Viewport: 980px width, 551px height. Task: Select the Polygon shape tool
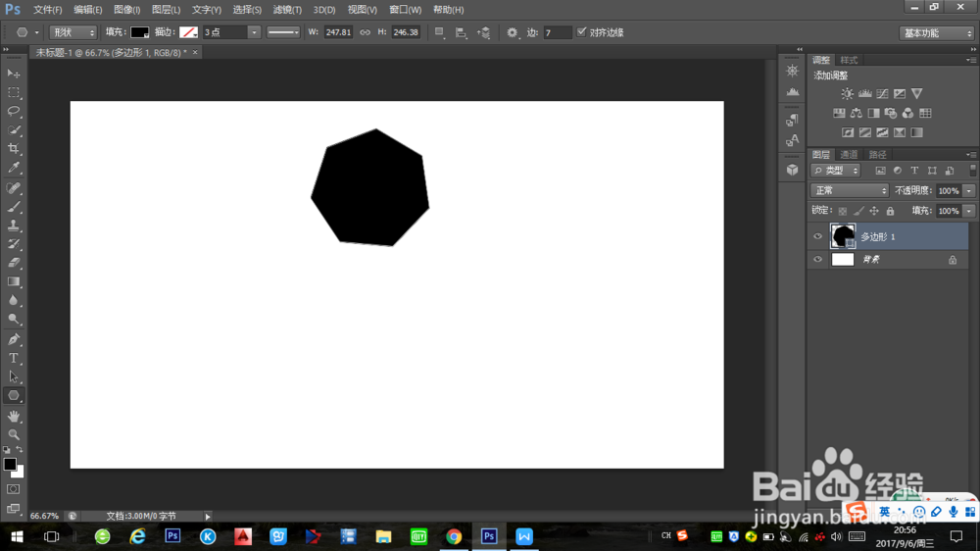(x=13, y=396)
